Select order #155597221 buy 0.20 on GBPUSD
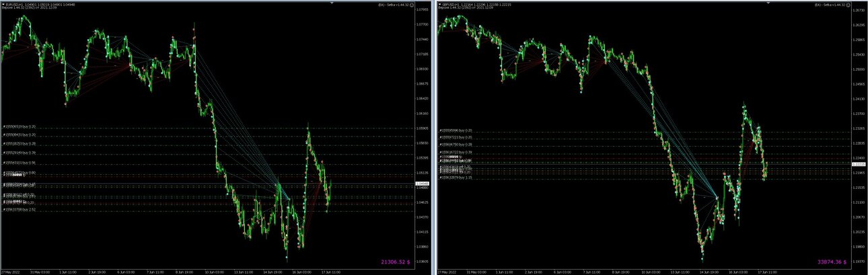The image size is (868, 275). pos(456,137)
